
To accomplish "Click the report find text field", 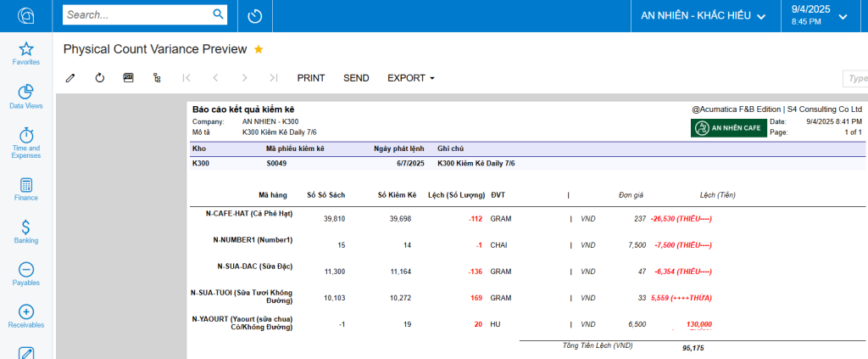I will point(855,79).
